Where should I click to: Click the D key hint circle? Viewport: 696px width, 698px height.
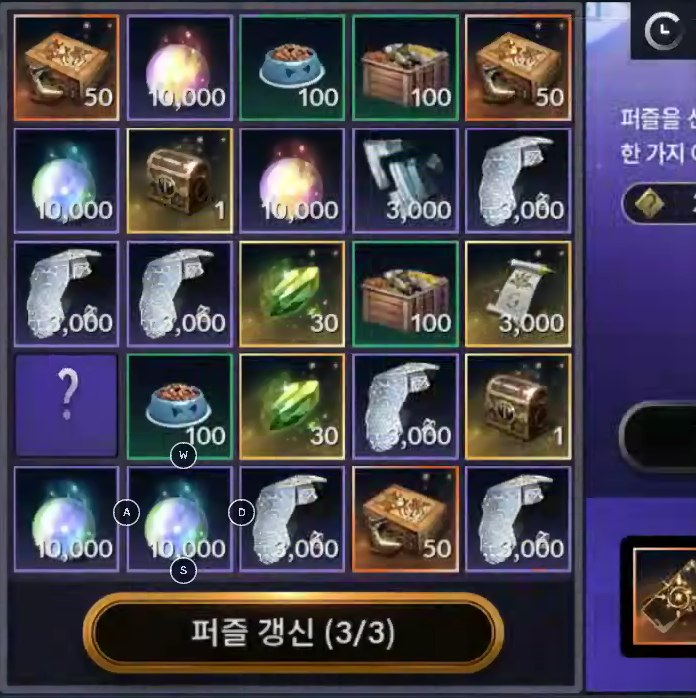point(241,512)
